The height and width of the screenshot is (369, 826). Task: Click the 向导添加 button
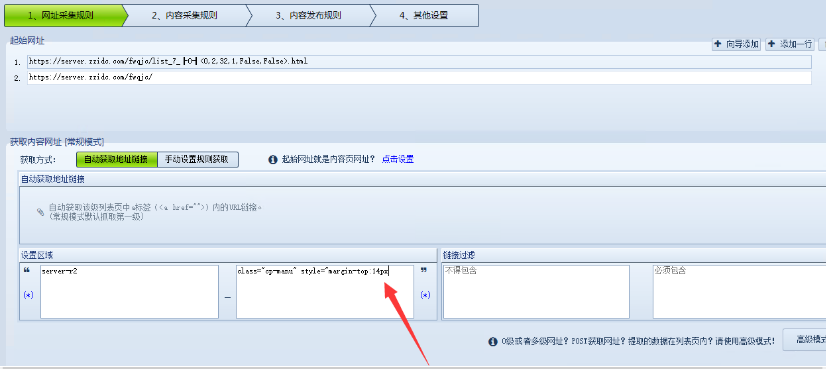pyautogui.click(x=736, y=44)
